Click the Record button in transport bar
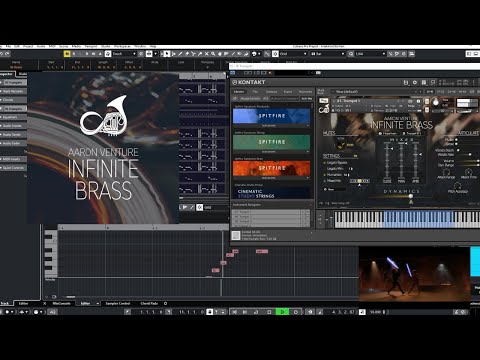 coord(296,312)
